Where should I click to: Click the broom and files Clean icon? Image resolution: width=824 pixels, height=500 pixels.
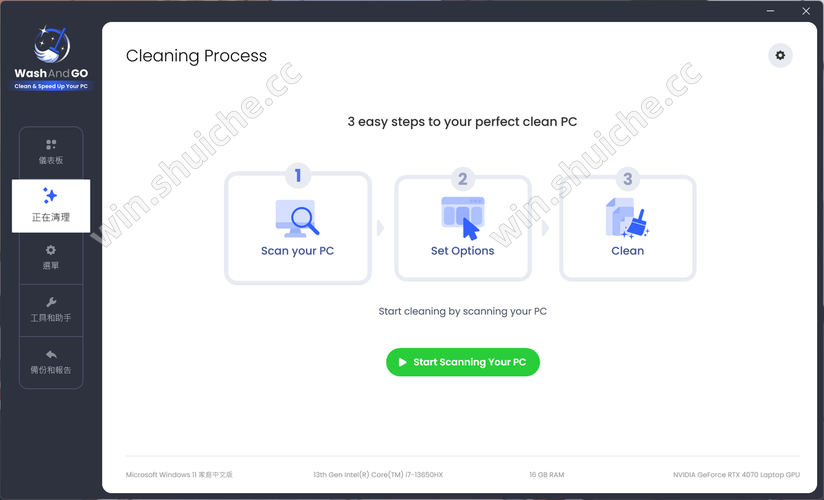[627, 218]
